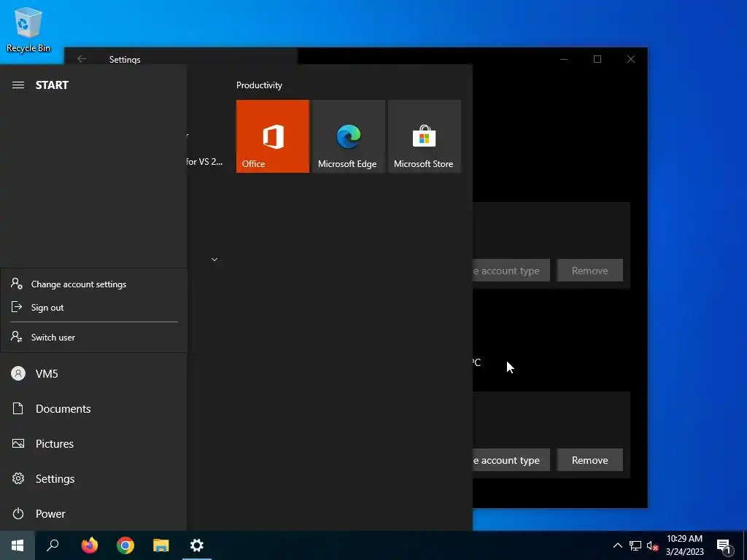The image size is (747, 560).
Task: Open the Power options
Action: [x=93, y=514]
